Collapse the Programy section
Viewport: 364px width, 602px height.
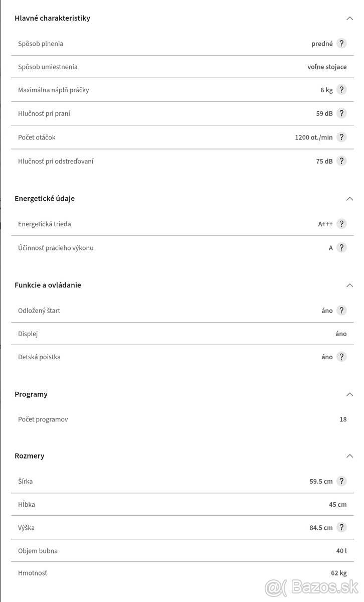click(x=350, y=394)
